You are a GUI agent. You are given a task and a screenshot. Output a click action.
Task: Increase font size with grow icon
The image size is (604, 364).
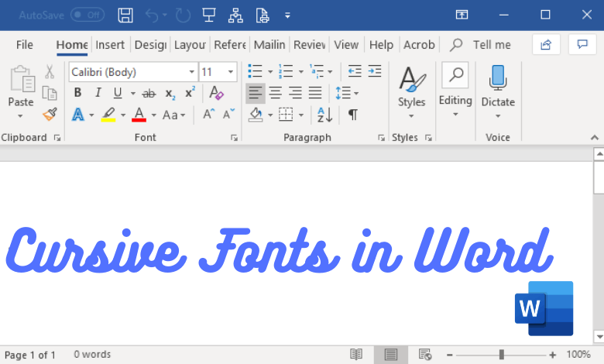[208, 114]
